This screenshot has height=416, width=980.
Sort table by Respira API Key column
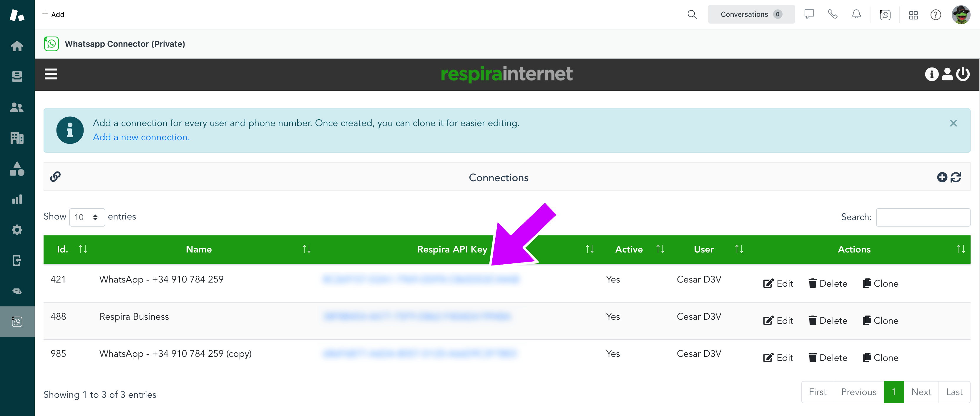click(589, 249)
